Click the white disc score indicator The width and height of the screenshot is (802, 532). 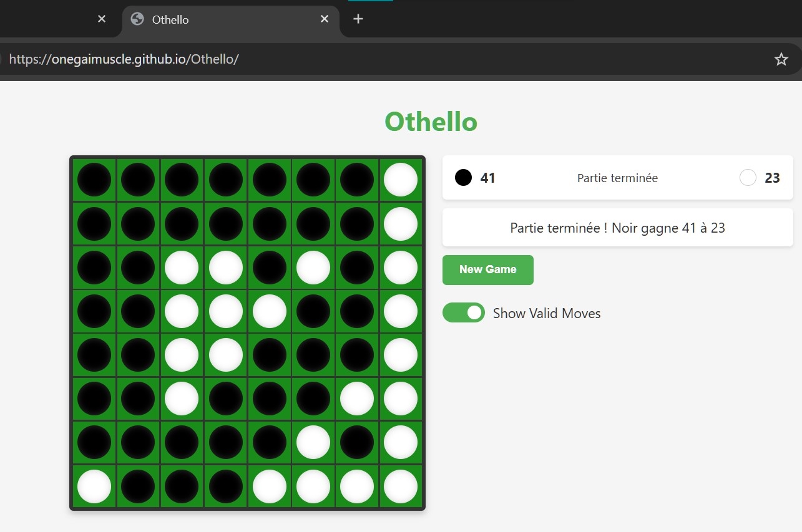point(748,178)
